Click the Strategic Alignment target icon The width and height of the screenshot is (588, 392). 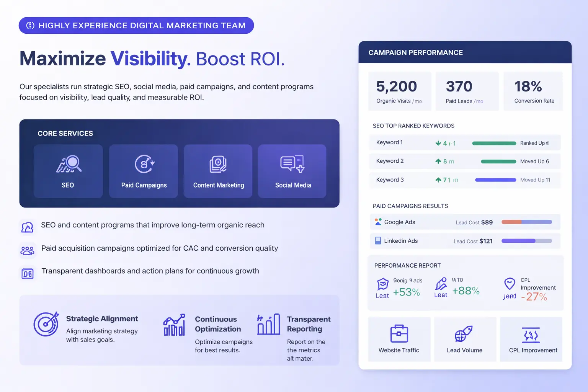coord(46,324)
